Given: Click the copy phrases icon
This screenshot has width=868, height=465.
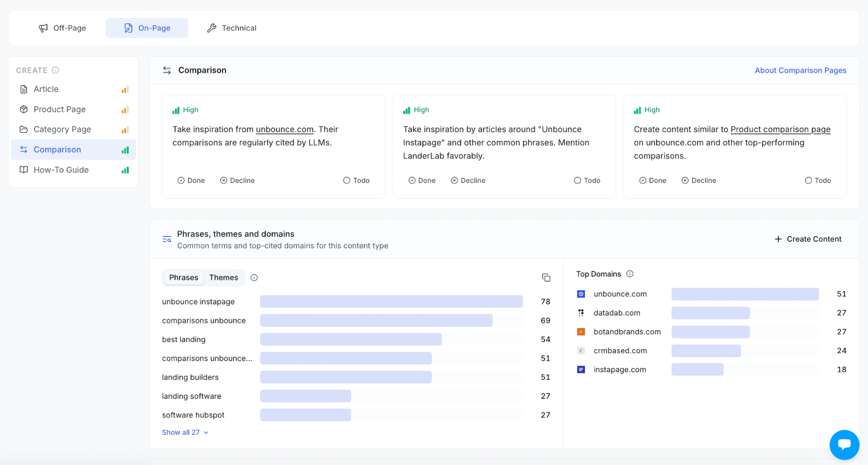Looking at the screenshot, I should coord(546,277).
